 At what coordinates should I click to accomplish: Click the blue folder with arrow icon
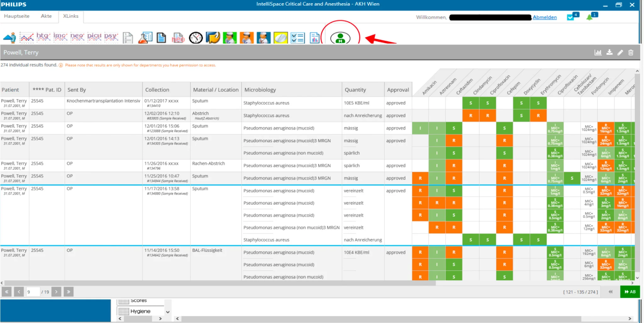[213, 38]
